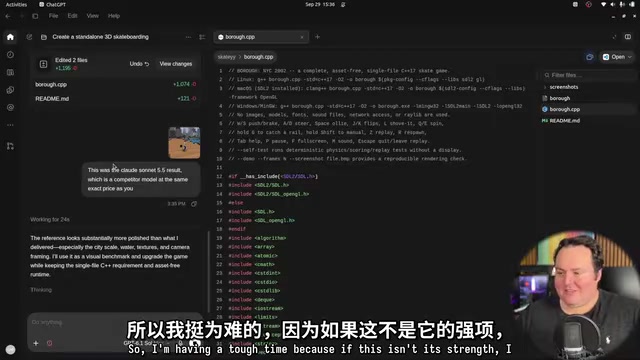Click the Thinking status text

point(41,290)
